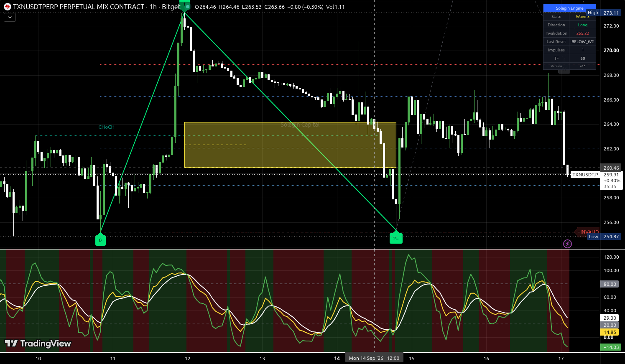Click the Low 254.87 price label
The height and width of the screenshot is (364, 625).
click(604, 237)
